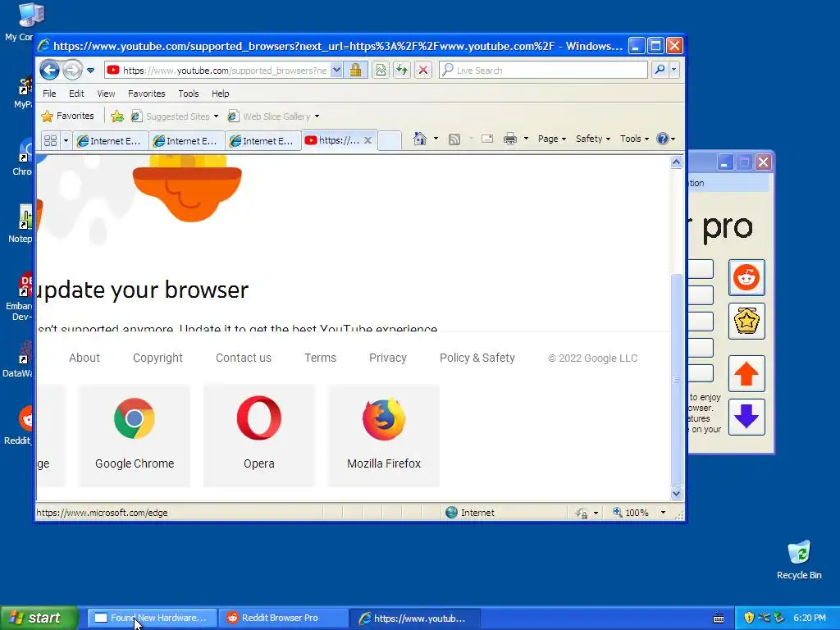Open the Page command menu
Screen dimensions: 840x630
coord(552,139)
